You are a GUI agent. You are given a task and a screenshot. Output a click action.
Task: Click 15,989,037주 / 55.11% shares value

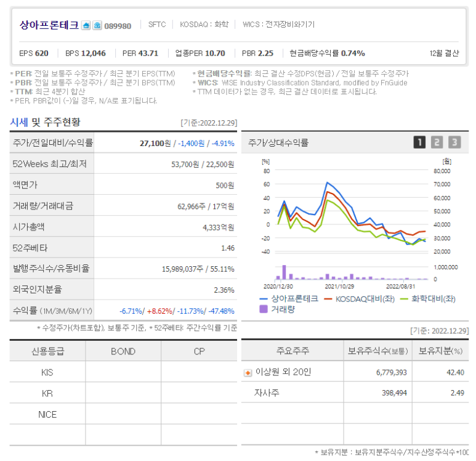198,269
